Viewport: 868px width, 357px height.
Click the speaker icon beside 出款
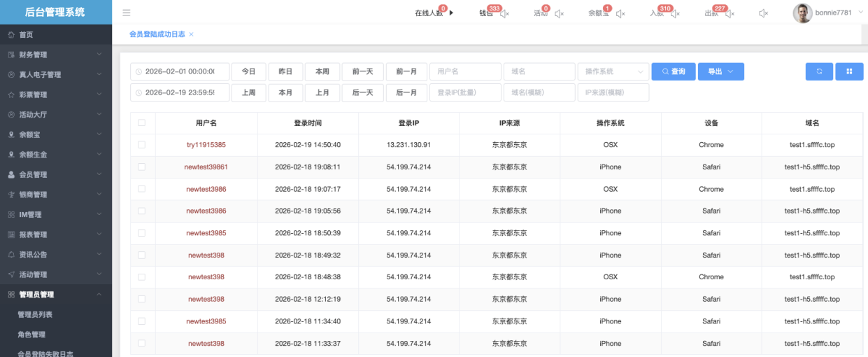click(730, 13)
